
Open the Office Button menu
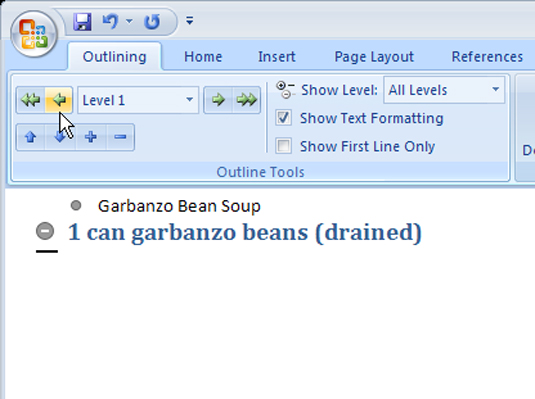pyautogui.click(x=34, y=34)
